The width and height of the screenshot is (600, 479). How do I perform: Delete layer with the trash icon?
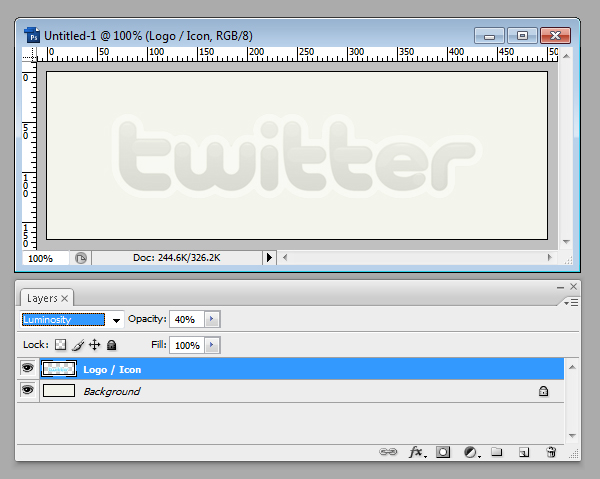[x=551, y=452]
